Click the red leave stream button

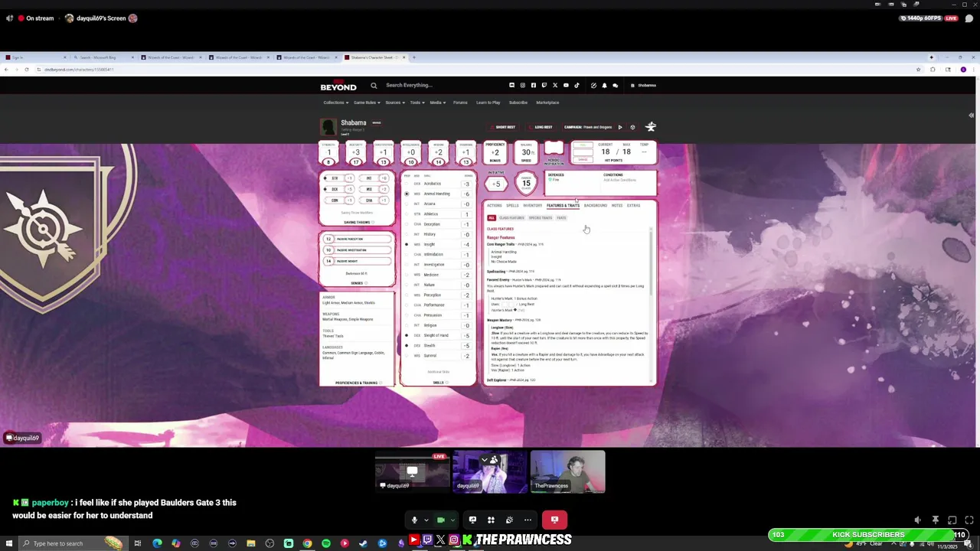tap(554, 520)
